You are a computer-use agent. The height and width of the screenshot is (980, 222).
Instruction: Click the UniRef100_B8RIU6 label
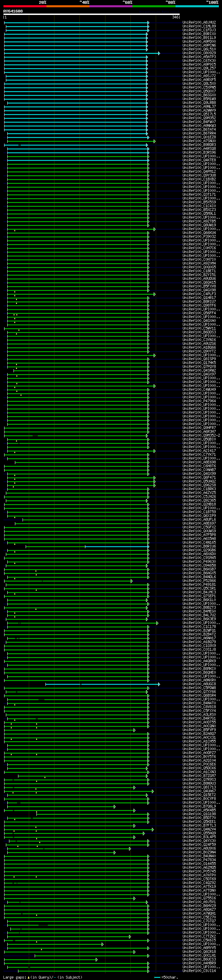tap(199, 546)
